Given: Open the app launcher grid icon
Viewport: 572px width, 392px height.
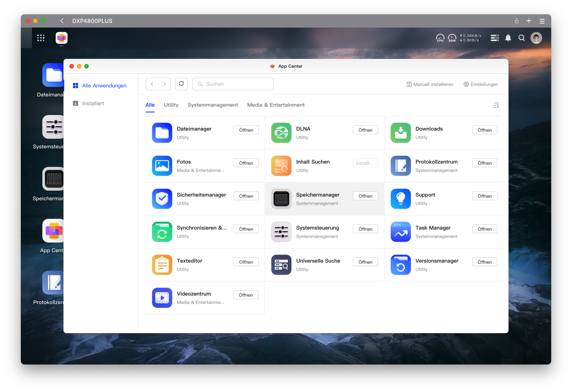Looking at the screenshot, I should point(41,38).
